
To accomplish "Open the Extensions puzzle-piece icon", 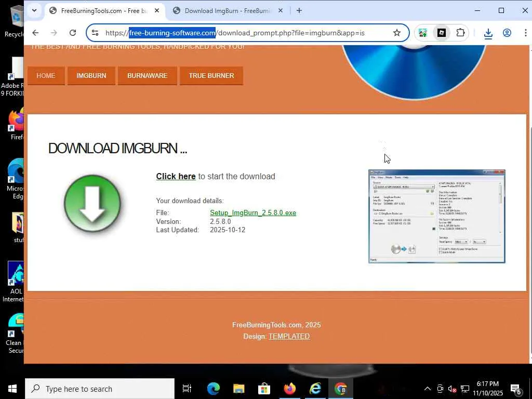I will [460, 33].
